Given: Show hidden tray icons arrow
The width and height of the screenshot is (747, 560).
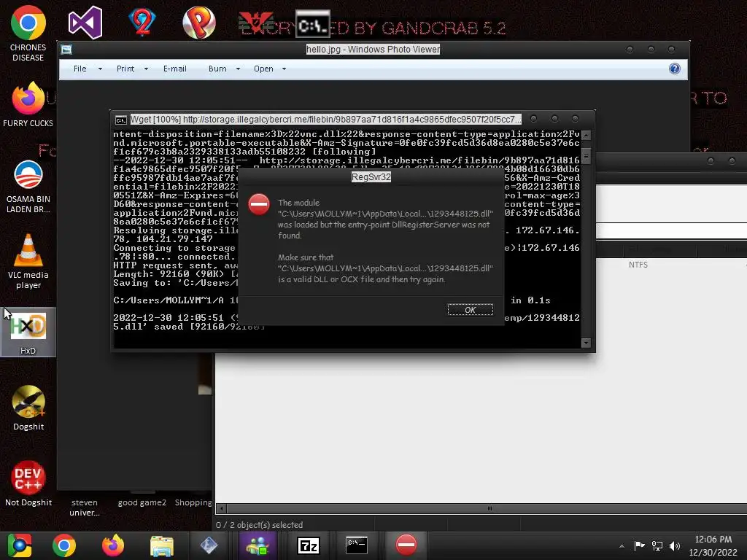Looking at the screenshot, I should point(622,546).
